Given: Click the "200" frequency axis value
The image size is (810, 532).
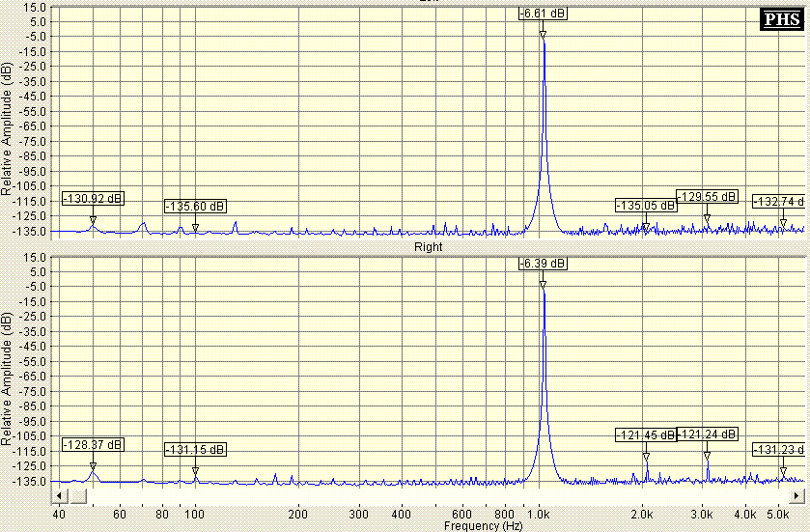Looking at the screenshot, I should (298, 515).
